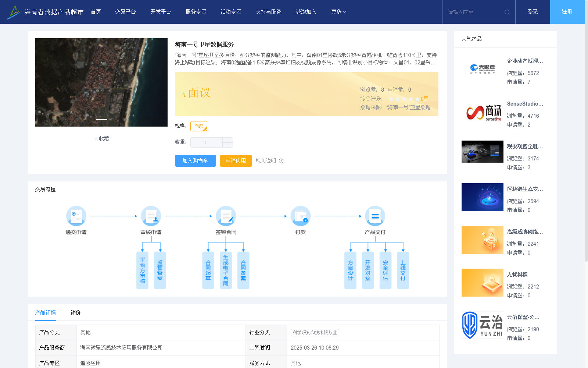Expand the 更多 menu dropdown
Viewport: 588px width, 368px height.
tap(338, 12)
